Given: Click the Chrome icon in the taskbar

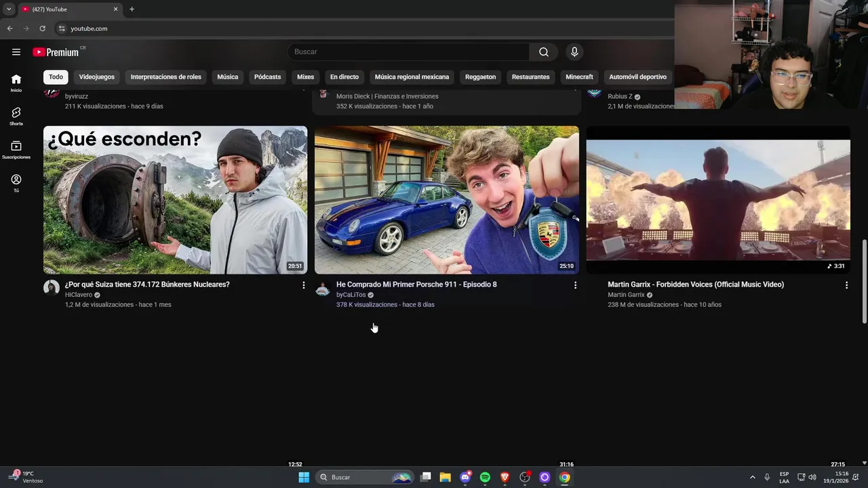Looking at the screenshot, I should click(x=564, y=477).
